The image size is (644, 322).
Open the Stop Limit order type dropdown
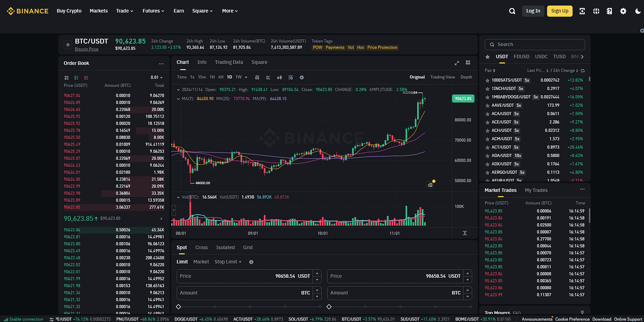point(228,262)
